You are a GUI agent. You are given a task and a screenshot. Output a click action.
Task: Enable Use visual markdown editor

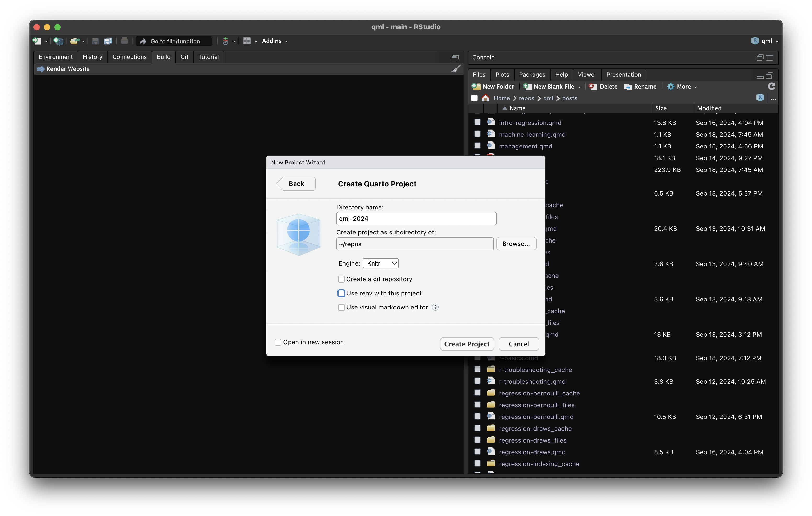(341, 308)
